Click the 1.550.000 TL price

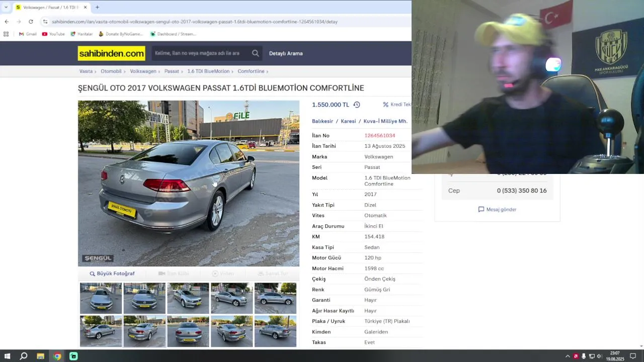(x=331, y=105)
